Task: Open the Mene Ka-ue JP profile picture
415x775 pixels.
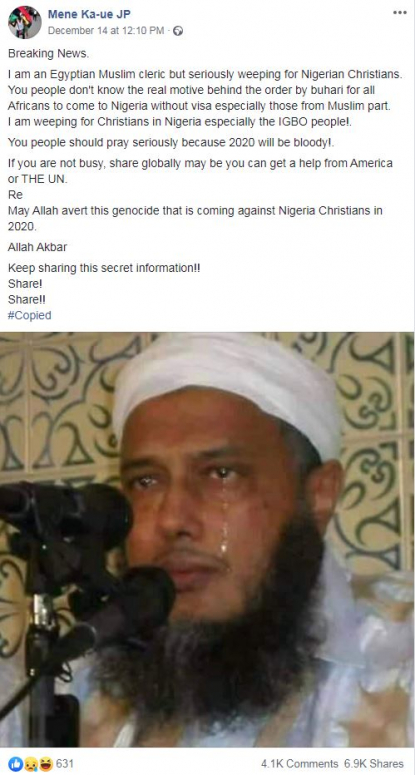Action: click(25, 22)
